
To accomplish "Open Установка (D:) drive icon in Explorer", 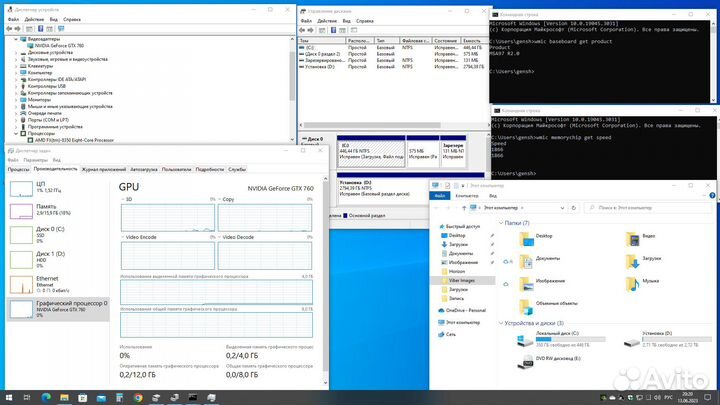I will 632,342.
